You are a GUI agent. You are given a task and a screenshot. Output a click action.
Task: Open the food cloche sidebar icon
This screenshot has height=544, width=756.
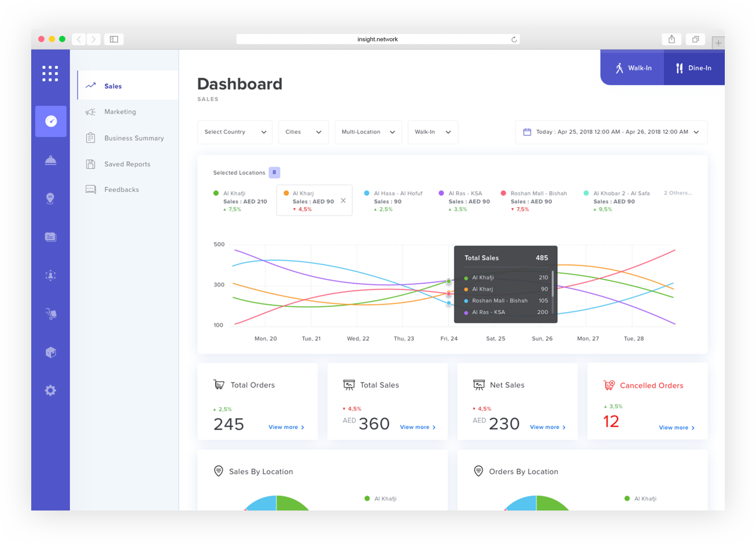[51, 160]
